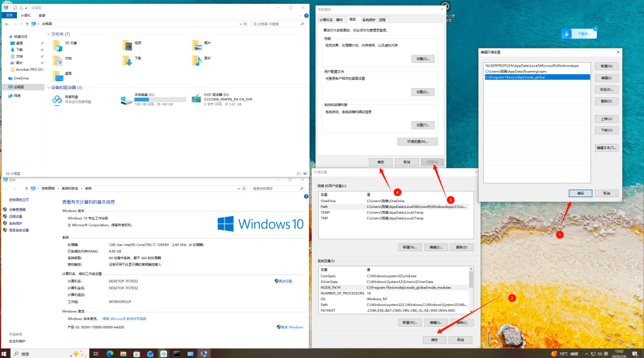Viewport: 644px width, 358px height.
Task: Click the up arrow in 此电脑 explorer
Action: (x=26, y=24)
